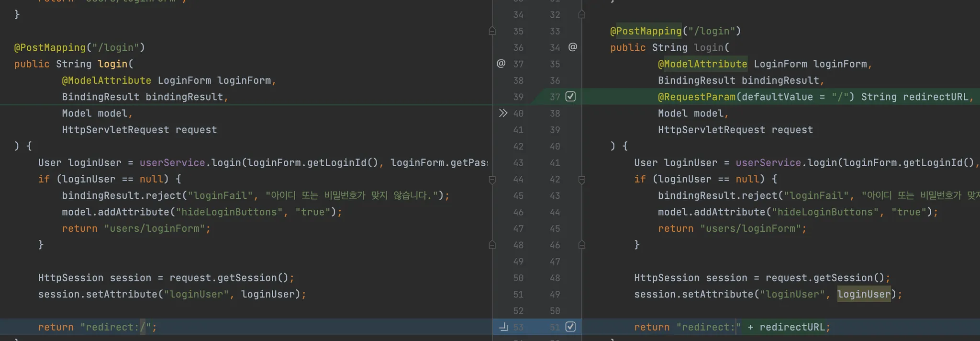This screenshot has width=980, height=341.
Task: Click @ModelAttribute in the left pane
Action: 107,80
